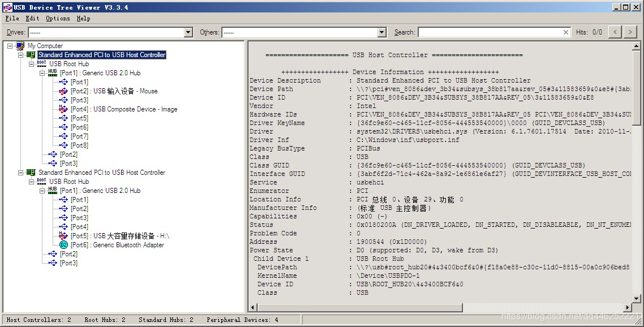Click the My Computer icon in tree

pos(20,46)
